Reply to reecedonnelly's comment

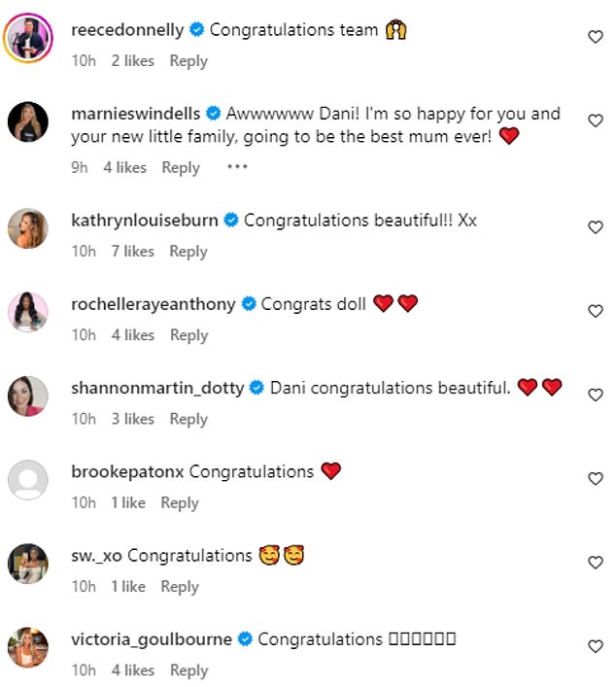click(x=188, y=61)
